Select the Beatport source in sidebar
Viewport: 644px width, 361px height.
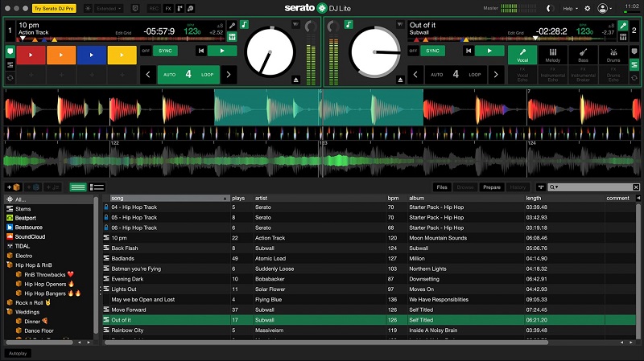[x=26, y=218]
